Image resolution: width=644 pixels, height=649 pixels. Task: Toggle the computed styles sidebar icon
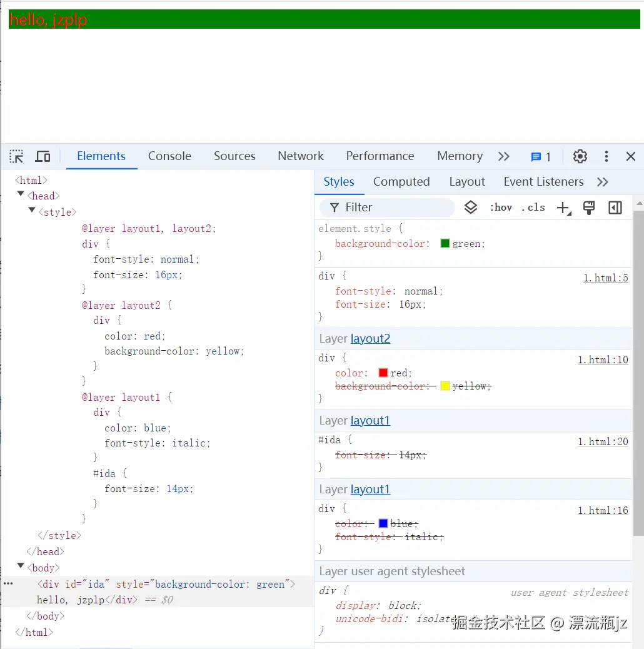615,208
